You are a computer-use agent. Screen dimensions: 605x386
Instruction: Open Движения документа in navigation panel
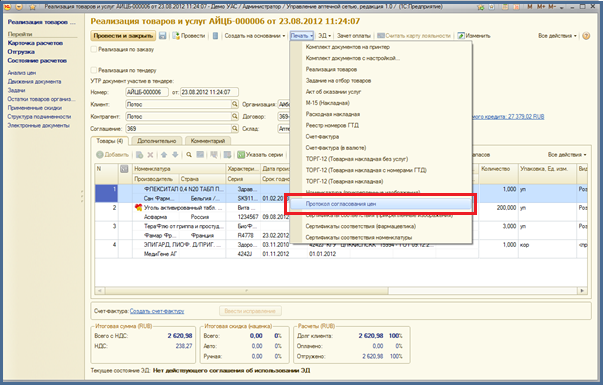coord(34,82)
